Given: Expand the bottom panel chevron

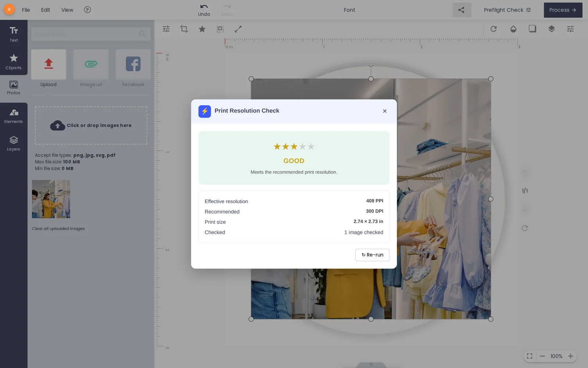Looking at the screenshot, I should click(371, 365).
